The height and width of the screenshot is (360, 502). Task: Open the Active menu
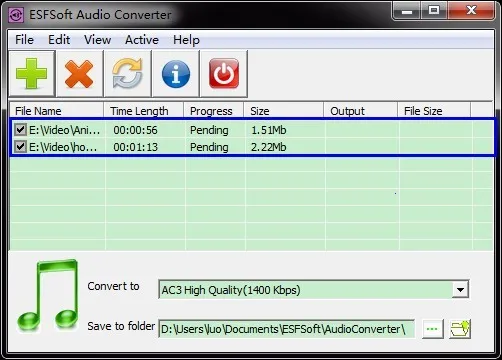coord(142,40)
